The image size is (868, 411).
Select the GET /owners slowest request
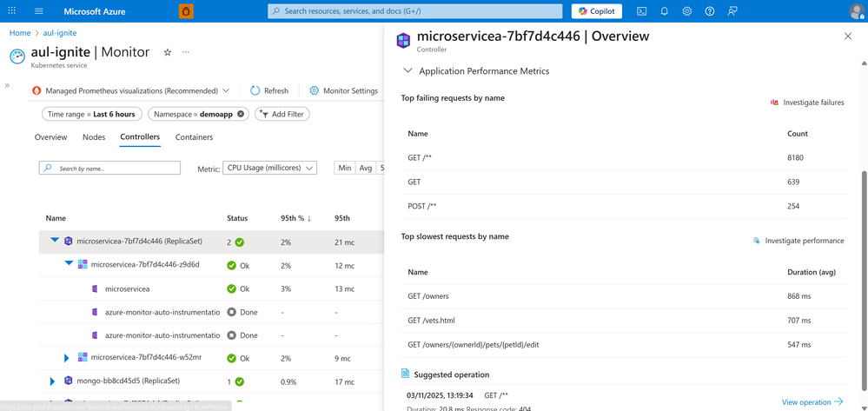(x=625, y=296)
